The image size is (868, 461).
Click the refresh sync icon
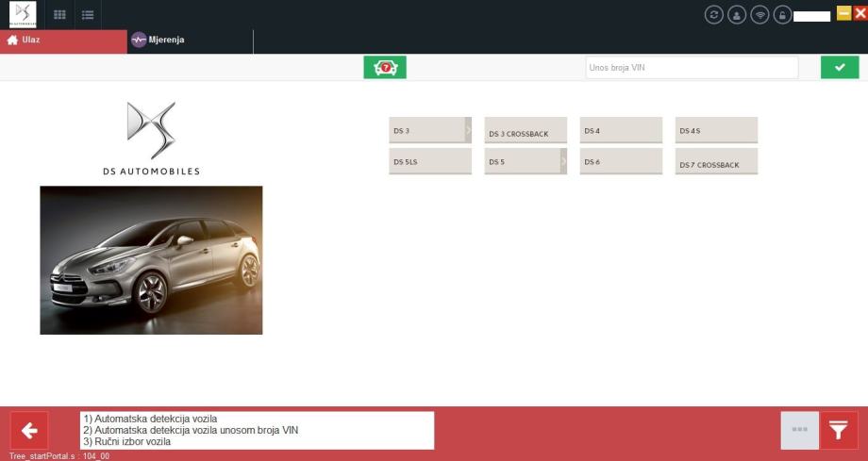tap(713, 14)
